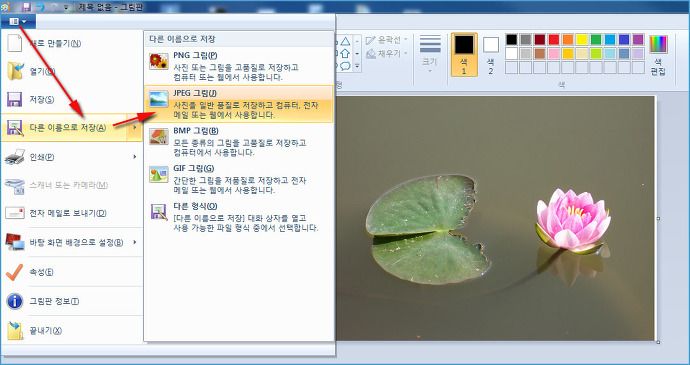
Task: Choose 전자 메일로 보내기(D)
Action: 72,213
